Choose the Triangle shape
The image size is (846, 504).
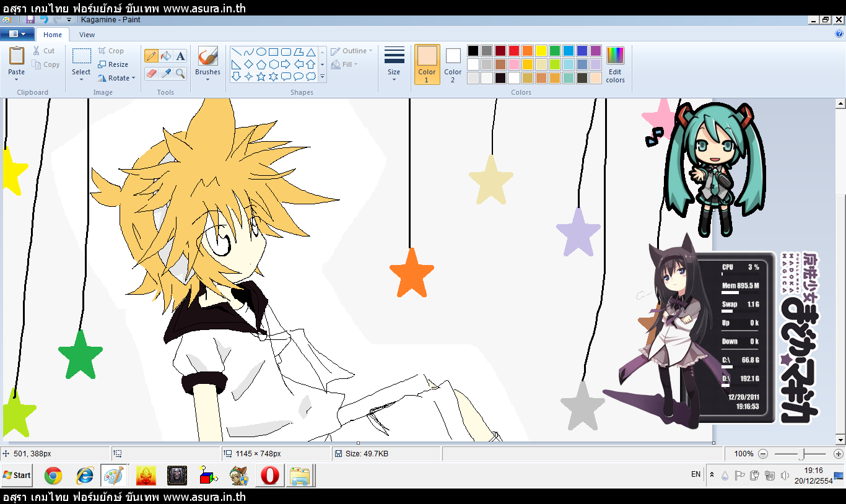coord(310,52)
